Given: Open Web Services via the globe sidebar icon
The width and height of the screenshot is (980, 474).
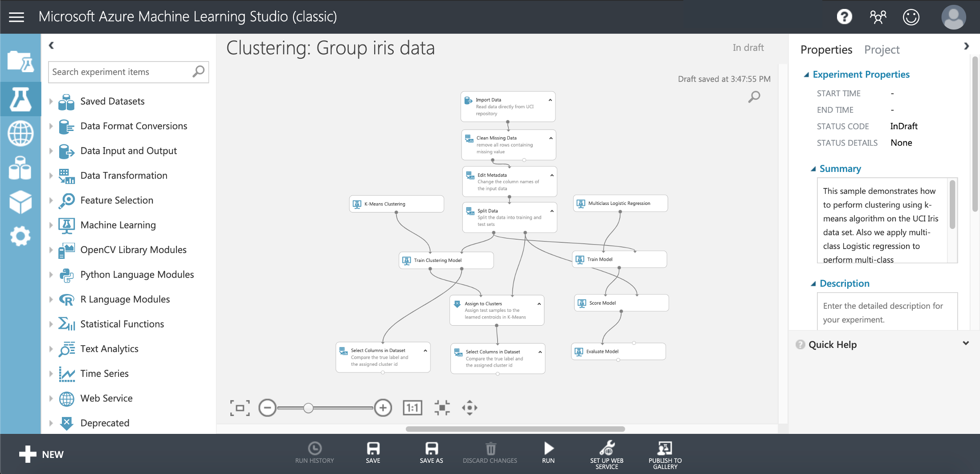Looking at the screenshot, I should 20,133.
